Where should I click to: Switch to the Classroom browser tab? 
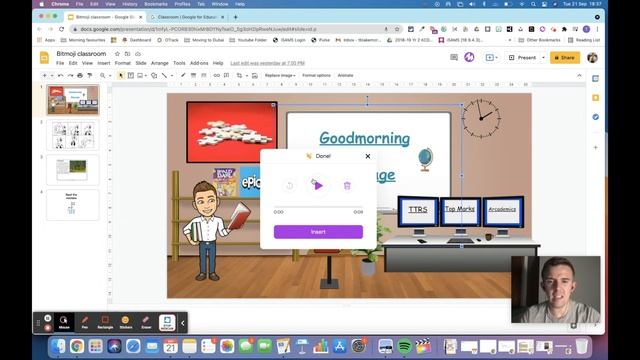point(188,17)
